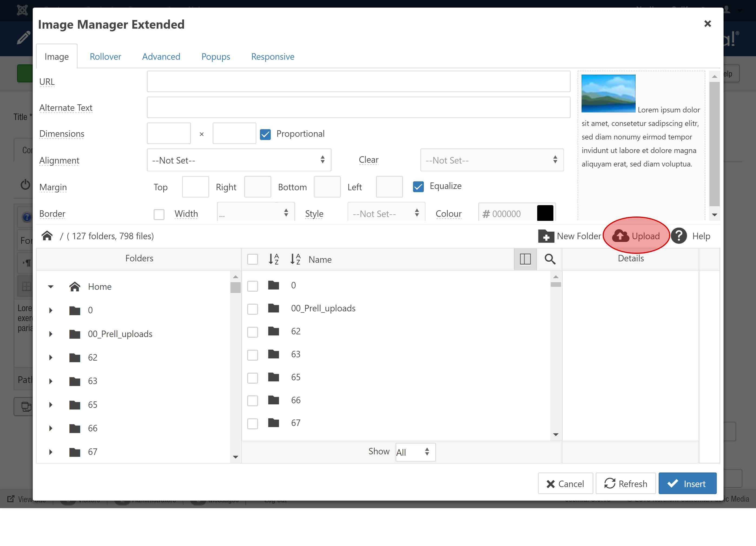Open Help via the question mark icon
This screenshot has width=756, height=546.
click(679, 236)
